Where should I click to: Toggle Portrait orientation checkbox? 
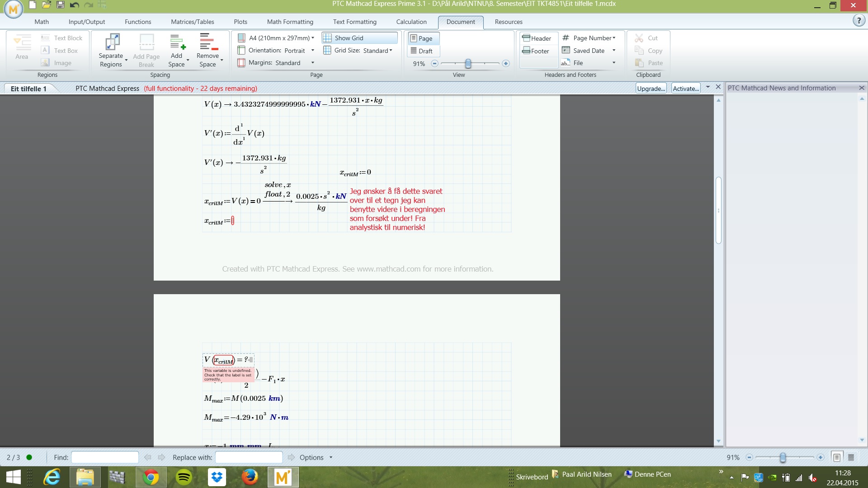[243, 50]
